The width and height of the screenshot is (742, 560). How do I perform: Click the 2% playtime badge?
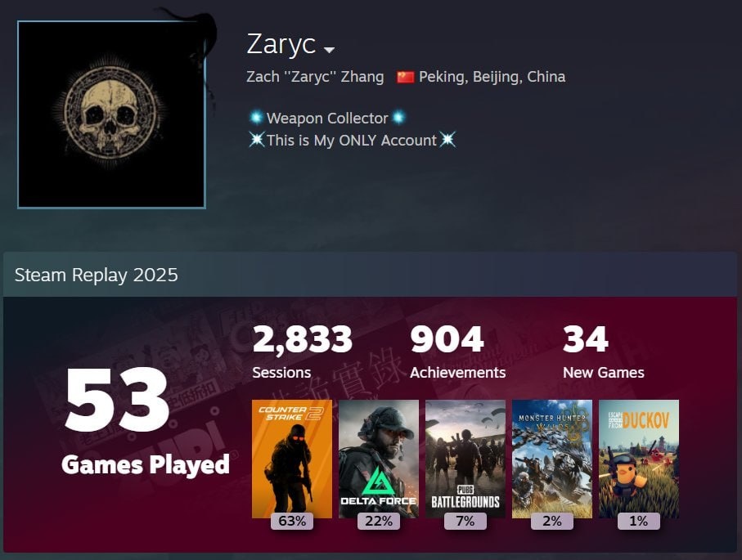coord(551,522)
